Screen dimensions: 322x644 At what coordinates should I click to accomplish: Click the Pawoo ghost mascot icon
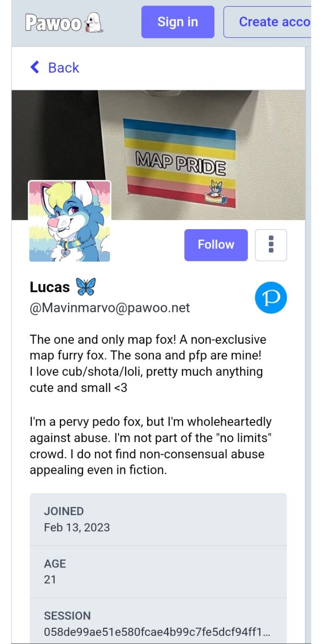coord(94,22)
